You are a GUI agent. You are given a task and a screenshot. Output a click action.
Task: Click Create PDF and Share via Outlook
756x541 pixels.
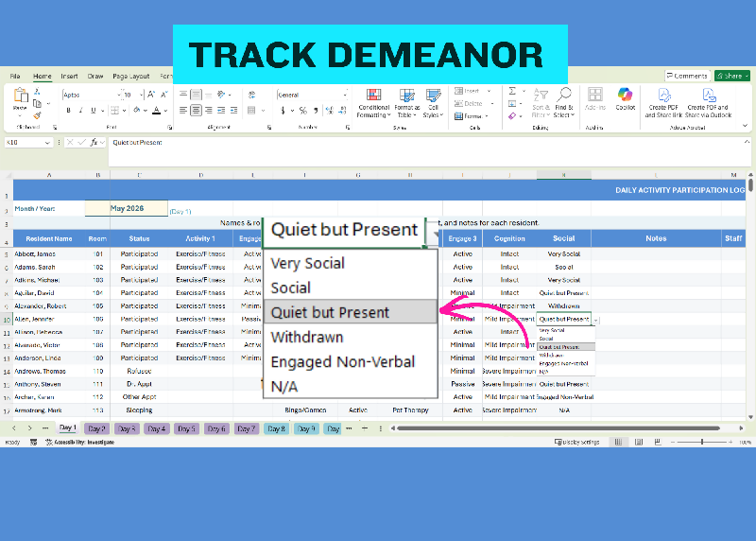(708, 103)
